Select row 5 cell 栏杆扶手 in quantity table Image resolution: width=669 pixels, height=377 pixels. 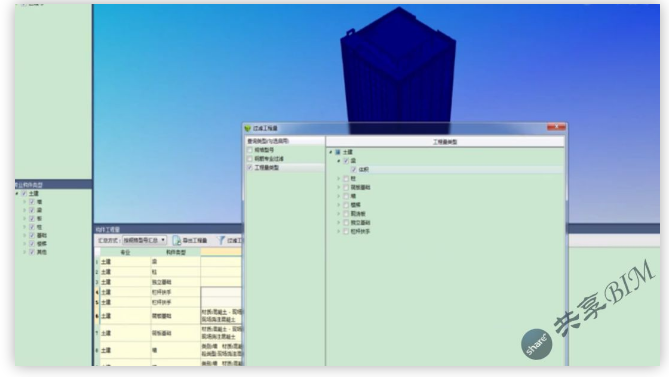[176, 302]
